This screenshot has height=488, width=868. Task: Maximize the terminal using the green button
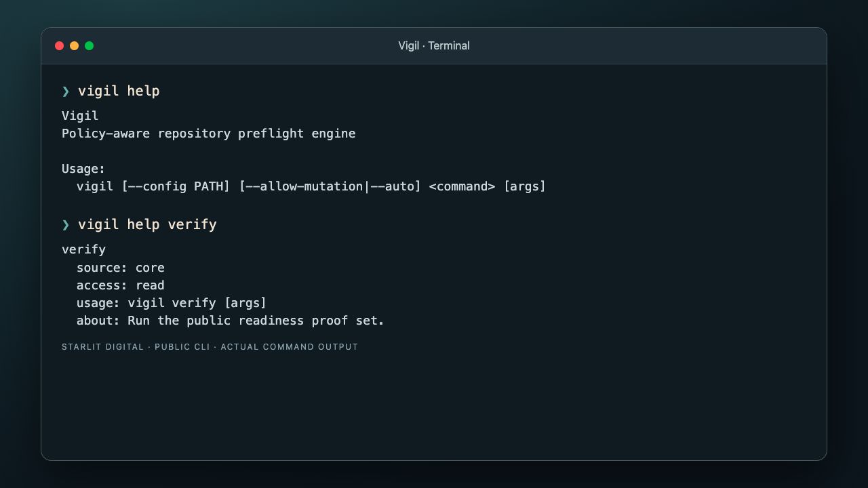89,46
